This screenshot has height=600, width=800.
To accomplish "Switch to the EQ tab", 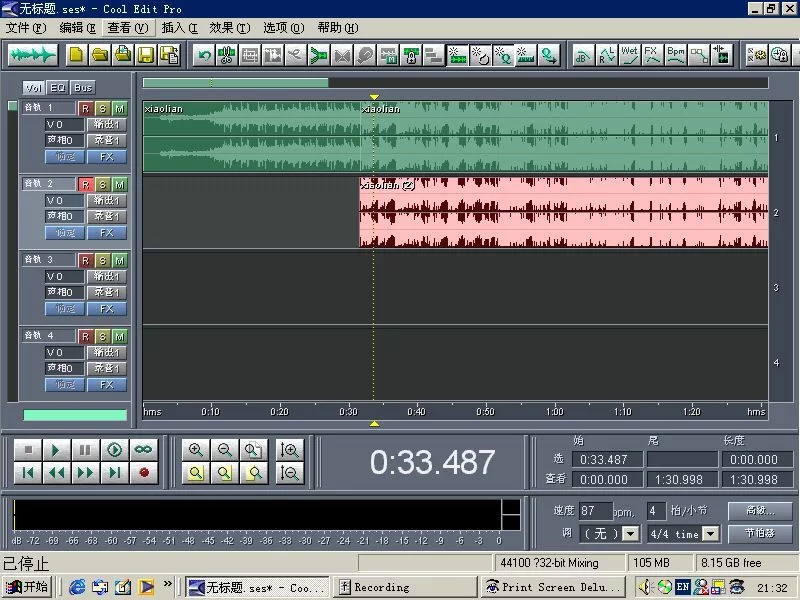I will 58,88.
